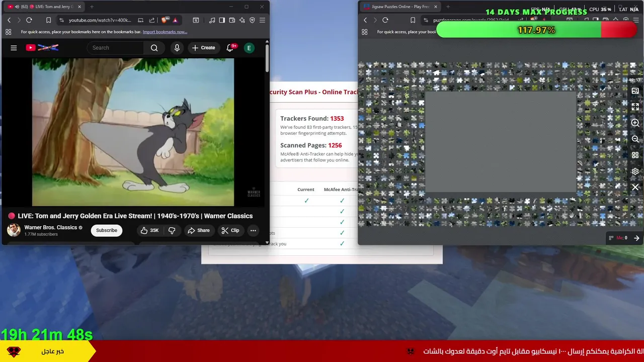Open the YouTube Create button
This screenshot has width=644, height=362.
(203, 48)
